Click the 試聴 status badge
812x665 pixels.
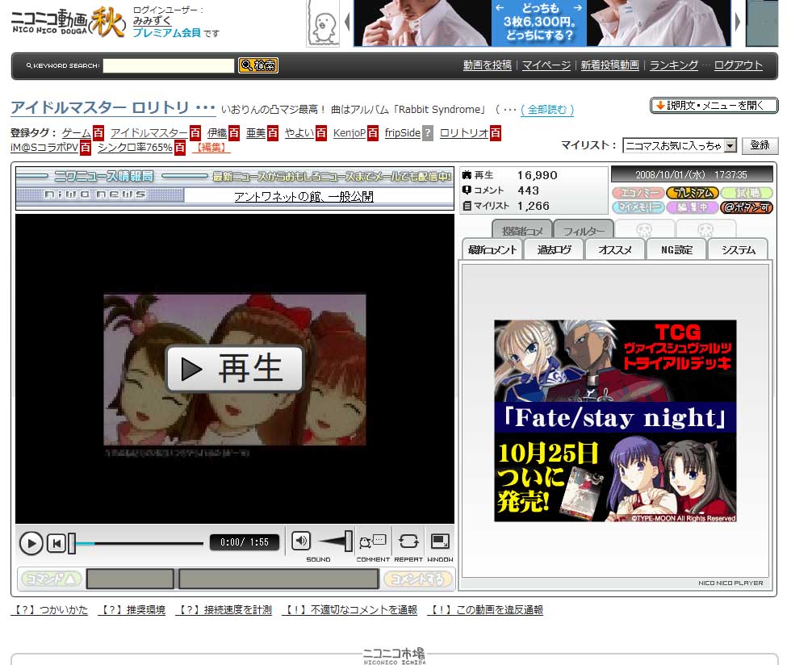click(747, 193)
